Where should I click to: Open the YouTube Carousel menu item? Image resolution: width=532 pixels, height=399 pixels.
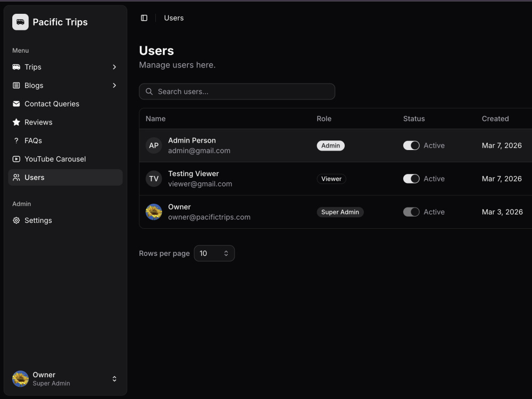tap(65, 159)
